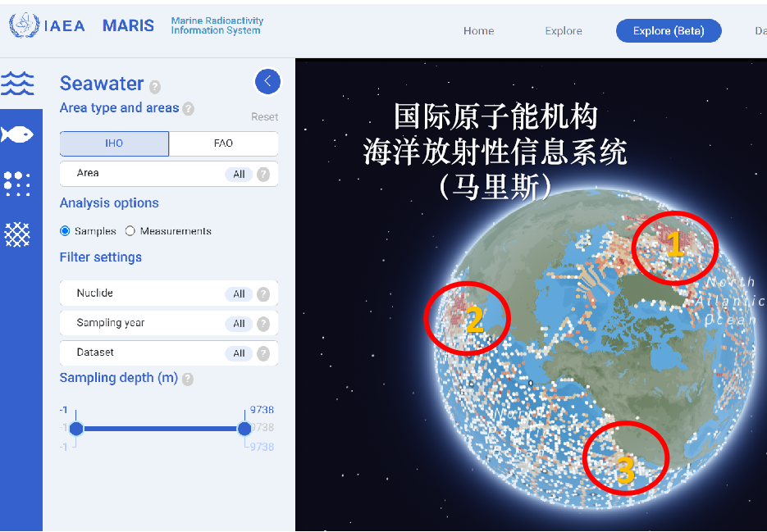Screen dimensions: 767x532
Task: Open help icon in the Area row
Action: click(263, 174)
